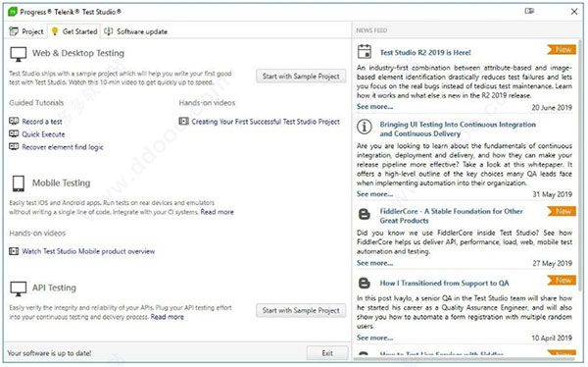Click the tablet icon beside Mobile Testing
588x367 pixels.
pyautogui.click(x=18, y=183)
